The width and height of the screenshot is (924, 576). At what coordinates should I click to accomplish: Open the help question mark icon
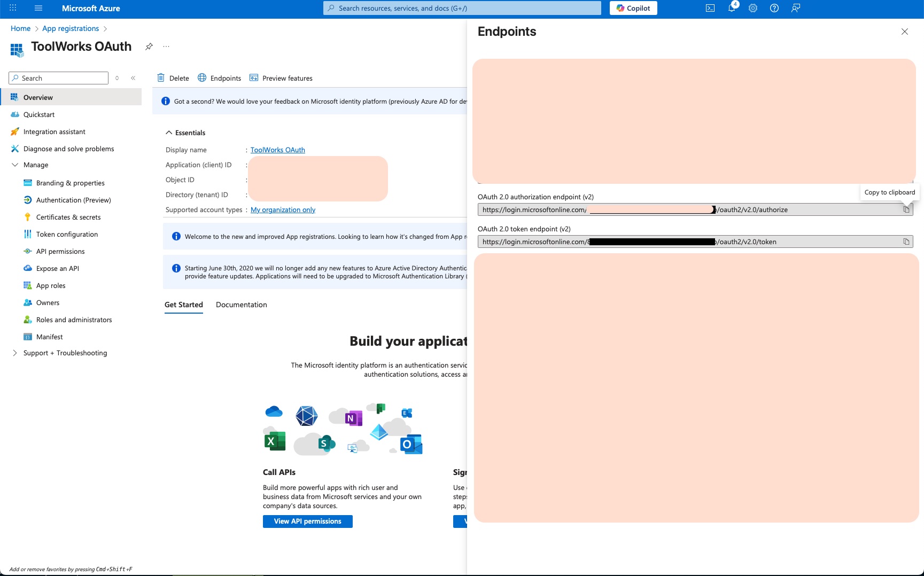point(774,8)
